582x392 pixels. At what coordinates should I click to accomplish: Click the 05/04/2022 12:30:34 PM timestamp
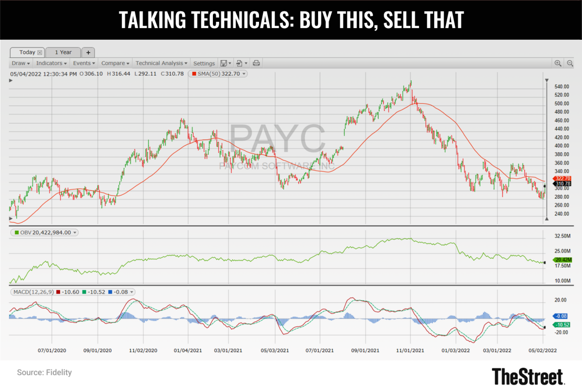click(x=44, y=74)
